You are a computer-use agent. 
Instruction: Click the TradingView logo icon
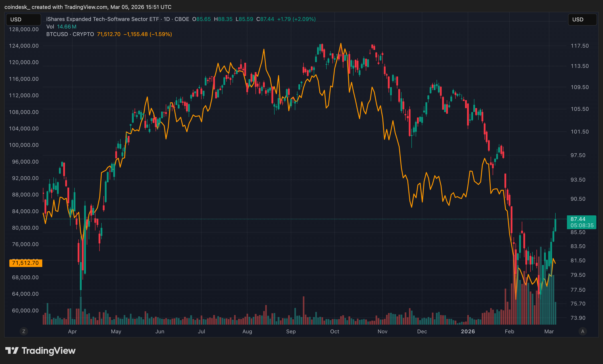click(x=12, y=350)
